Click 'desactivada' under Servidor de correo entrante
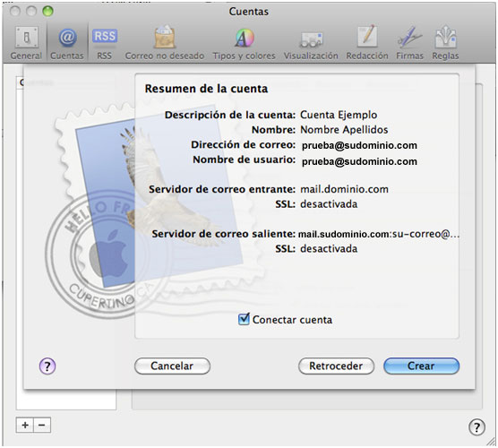Screen dimensions: 498x448 point(329,204)
